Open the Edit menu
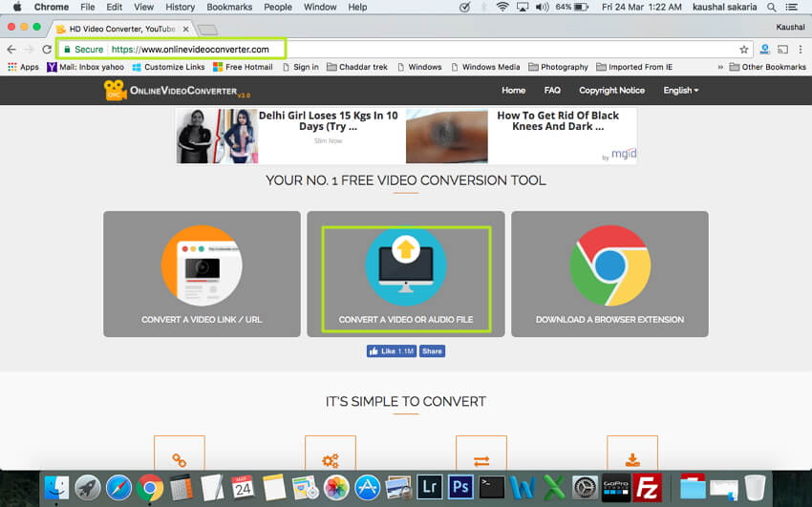Screen dimensions: 812x507 point(114,7)
